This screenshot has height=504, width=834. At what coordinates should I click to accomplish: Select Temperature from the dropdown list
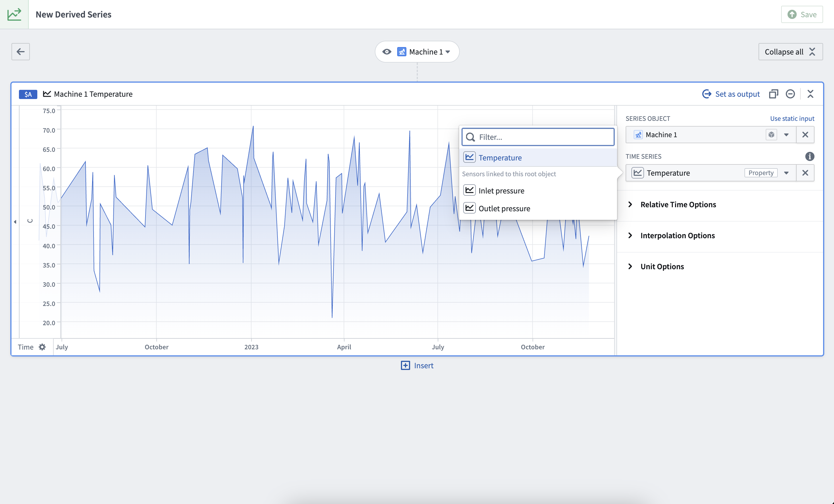tap(538, 157)
